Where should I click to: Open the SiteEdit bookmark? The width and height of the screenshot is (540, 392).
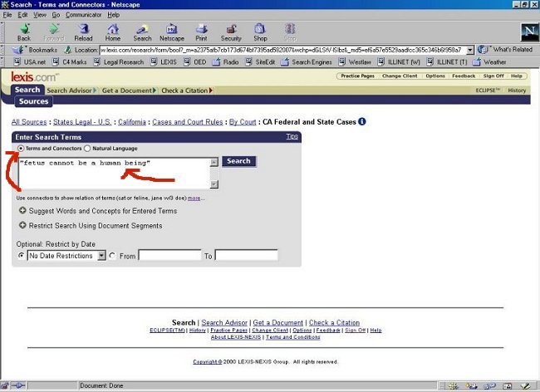coord(260,62)
